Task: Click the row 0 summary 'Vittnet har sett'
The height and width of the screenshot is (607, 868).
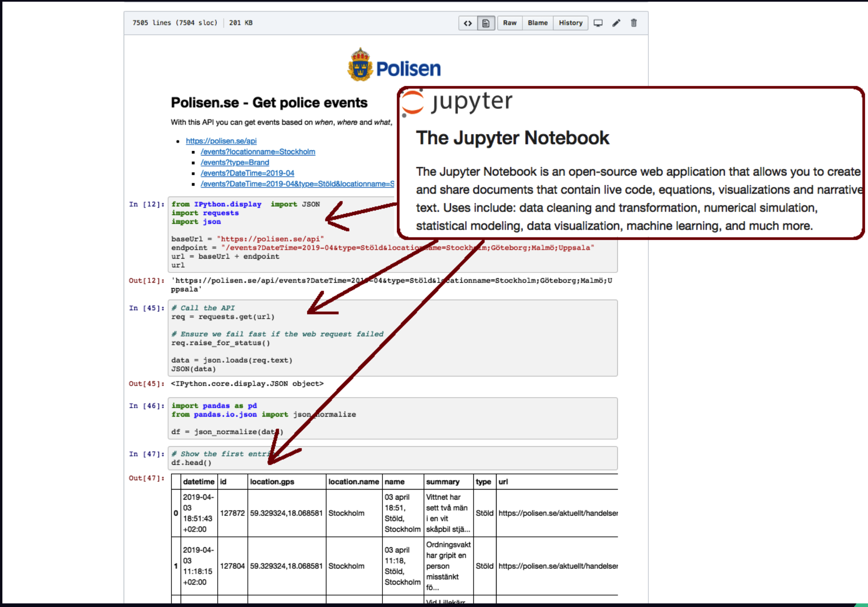Action: coord(448,513)
